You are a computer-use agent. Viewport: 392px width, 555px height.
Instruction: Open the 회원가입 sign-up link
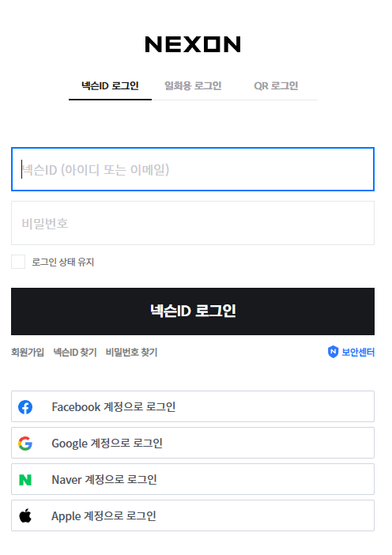28,352
